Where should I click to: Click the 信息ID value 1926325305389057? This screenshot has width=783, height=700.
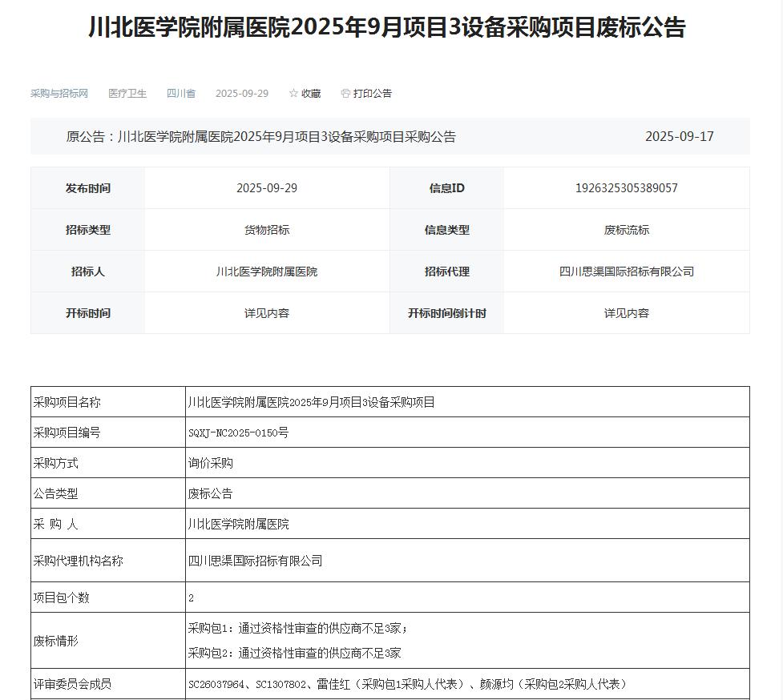(626, 188)
